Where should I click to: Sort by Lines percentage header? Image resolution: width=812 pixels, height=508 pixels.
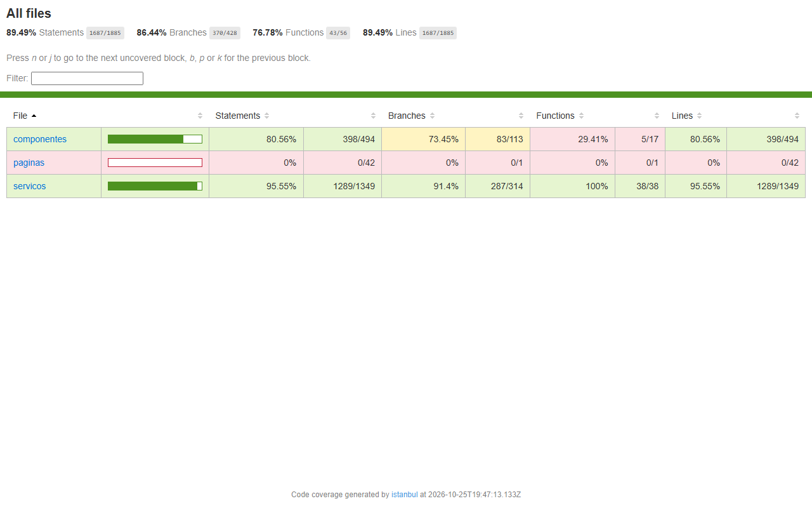pyautogui.click(x=687, y=116)
